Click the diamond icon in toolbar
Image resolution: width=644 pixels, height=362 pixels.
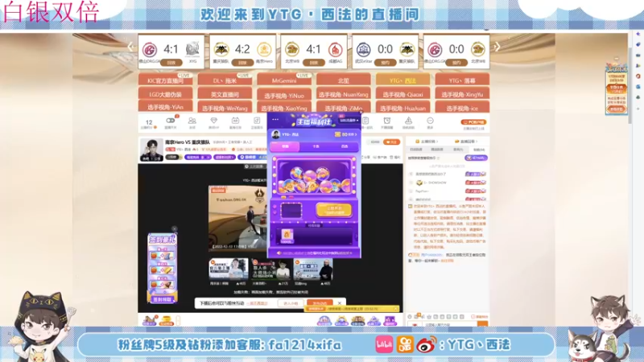pos(213,121)
